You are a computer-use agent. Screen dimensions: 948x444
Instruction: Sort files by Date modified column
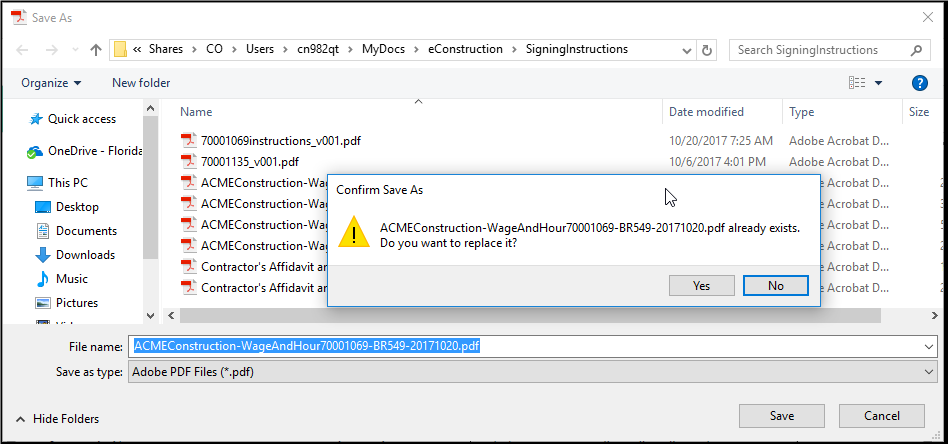(706, 113)
